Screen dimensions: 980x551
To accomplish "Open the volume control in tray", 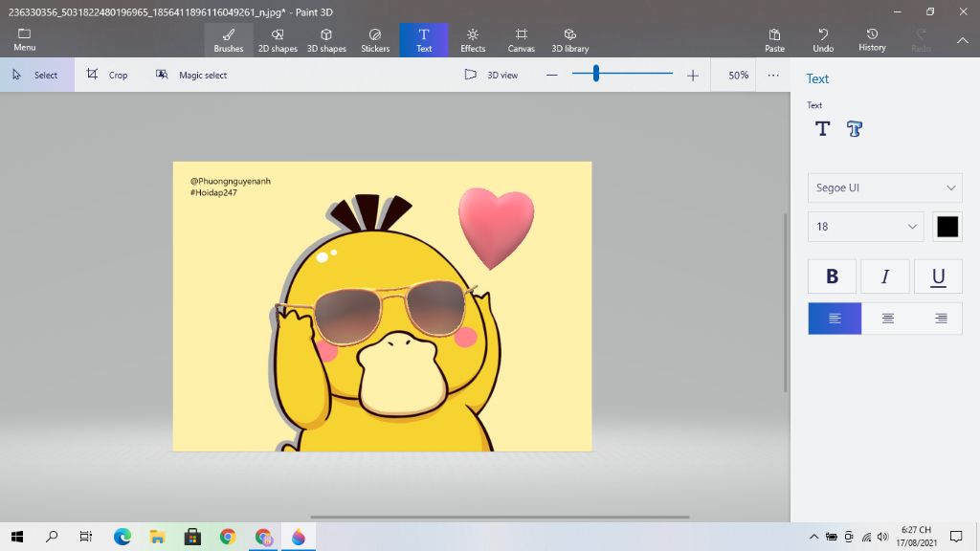I will [882, 537].
